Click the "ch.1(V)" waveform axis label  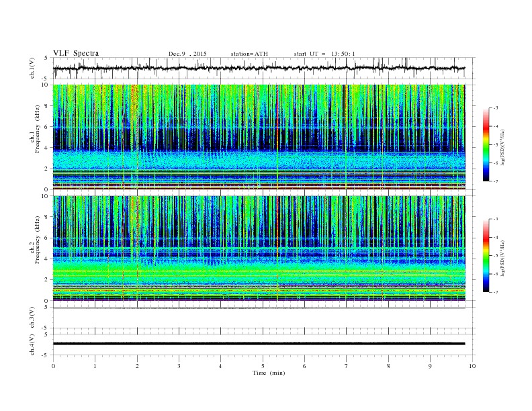32,68
